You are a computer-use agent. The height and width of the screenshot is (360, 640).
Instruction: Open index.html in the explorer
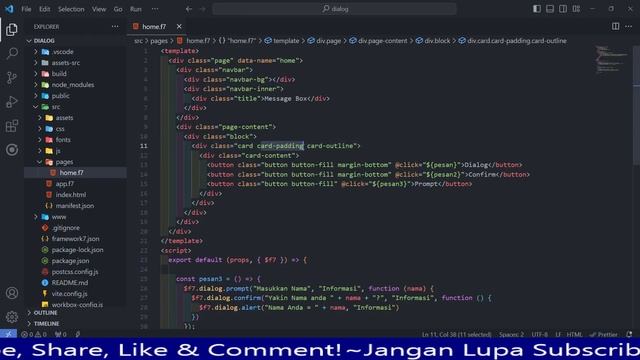click(75, 195)
